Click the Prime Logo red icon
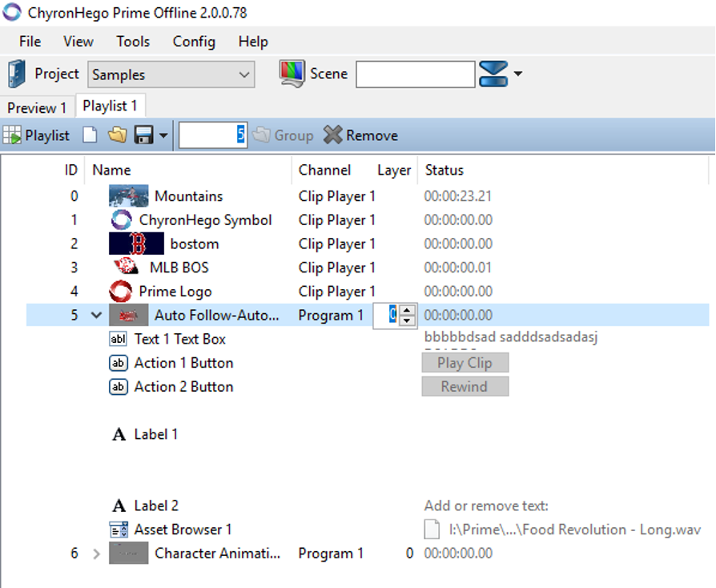Screen dimensions: 716x588 tap(120, 292)
